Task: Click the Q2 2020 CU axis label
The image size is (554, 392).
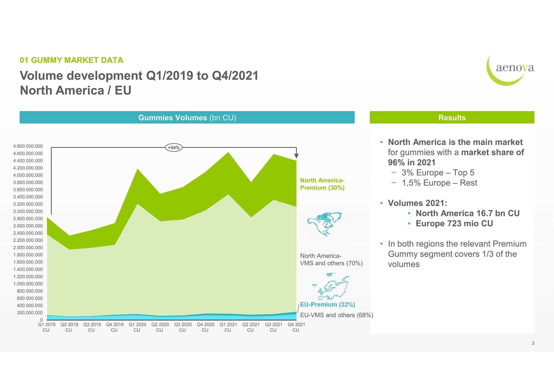Action: pyautogui.click(x=160, y=327)
